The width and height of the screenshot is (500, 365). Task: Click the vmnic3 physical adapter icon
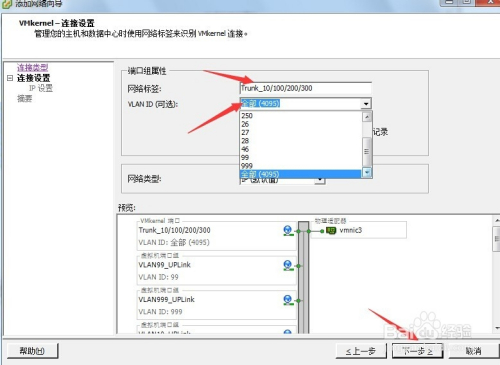pos(331,230)
